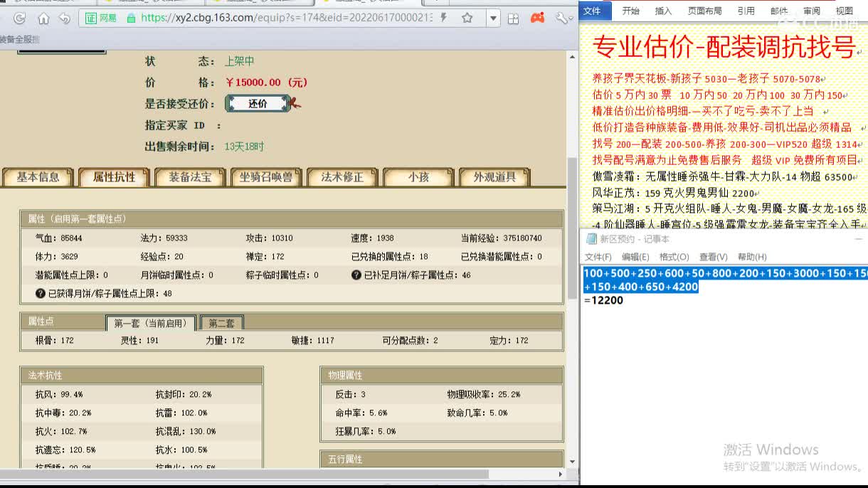This screenshot has width=868, height=488.
Task: Click the browser address URL field
Action: coord(286,18)
